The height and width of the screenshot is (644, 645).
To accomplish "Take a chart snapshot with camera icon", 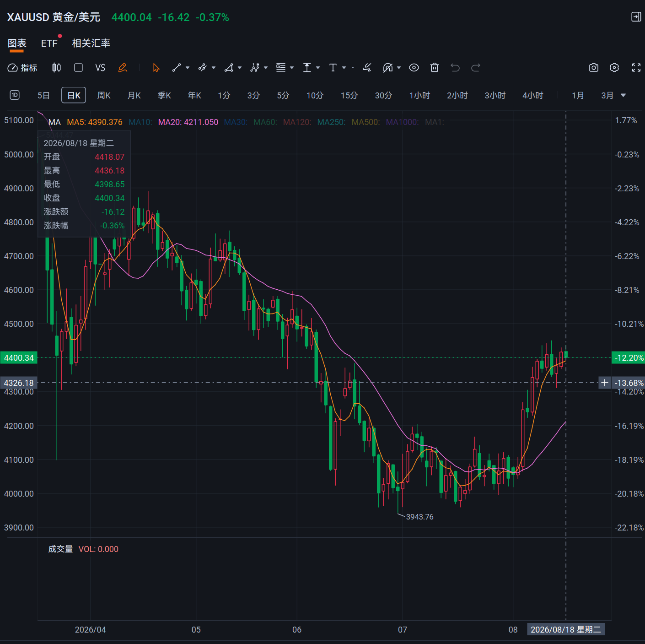I will coord(594,68).
